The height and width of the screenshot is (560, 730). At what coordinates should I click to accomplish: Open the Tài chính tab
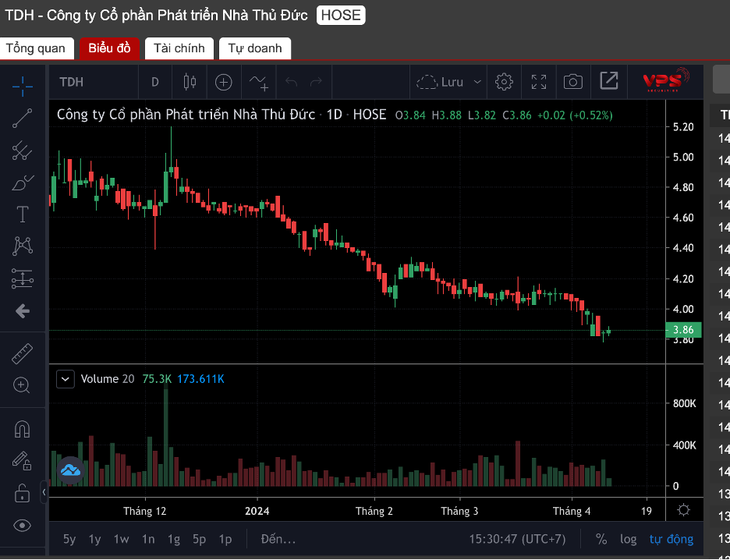click(179, 48)
